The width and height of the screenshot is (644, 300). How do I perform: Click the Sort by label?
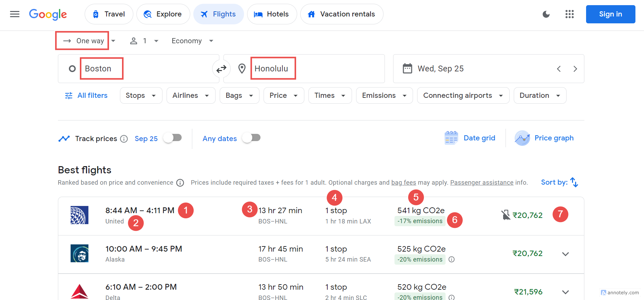click(554, 182)
